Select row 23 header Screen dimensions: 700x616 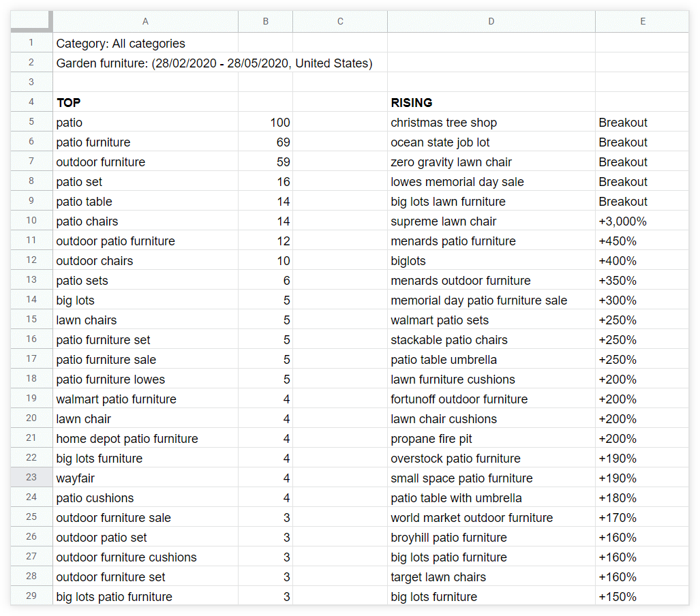click(31, 477)
